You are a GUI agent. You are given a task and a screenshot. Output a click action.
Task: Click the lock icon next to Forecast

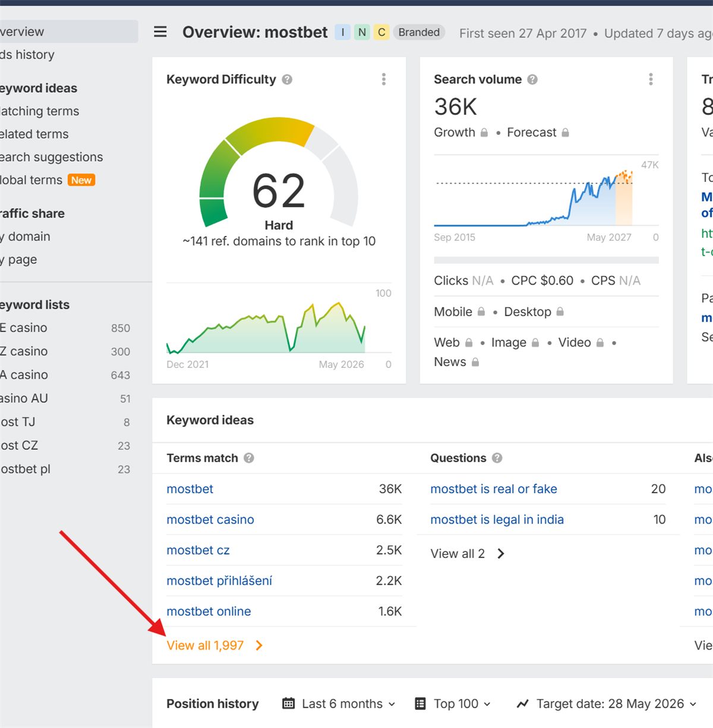(565, 133)
